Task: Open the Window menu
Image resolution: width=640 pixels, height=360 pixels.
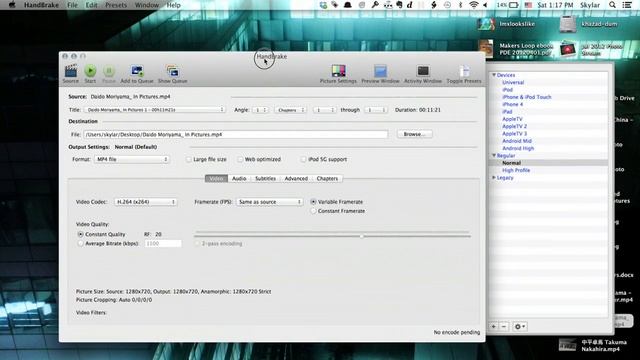Action: 147,5
